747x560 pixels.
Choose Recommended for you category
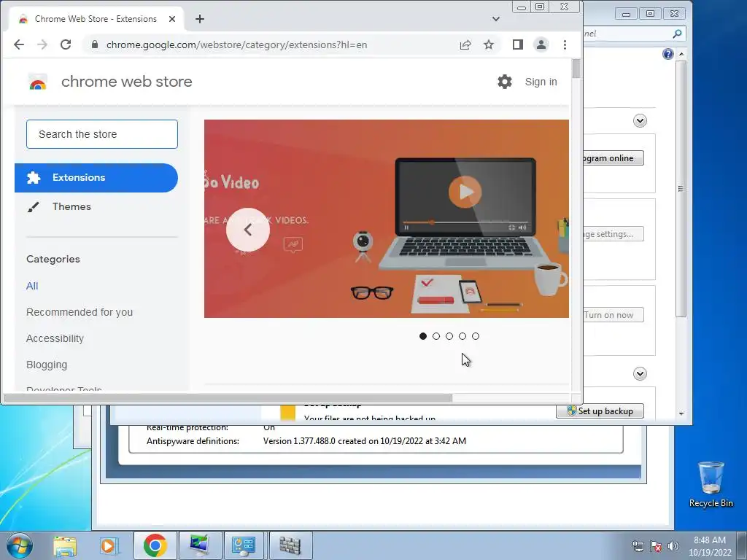coord(80,312)
